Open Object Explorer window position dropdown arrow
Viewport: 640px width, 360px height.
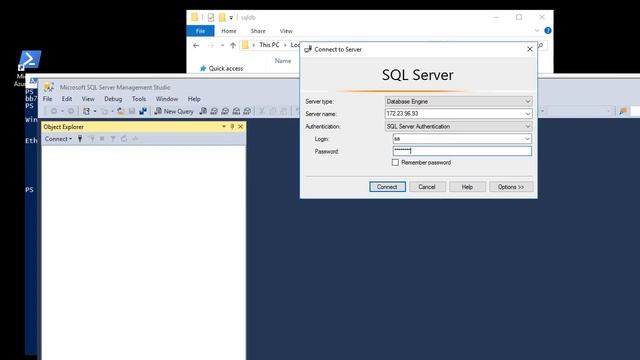pyautogui.click(x=224, y=127)
